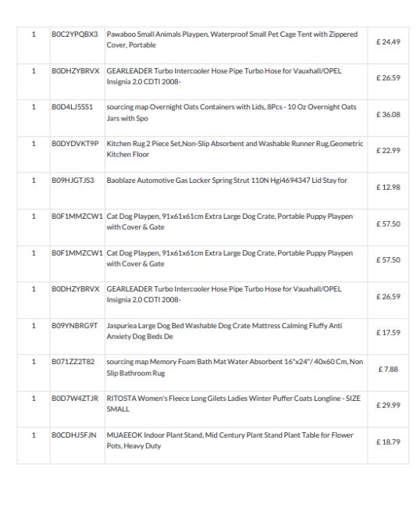Select the £ 17.59 price cell
Image resolution: width=420 pixels, height=508 pixels.
(388, 333)
